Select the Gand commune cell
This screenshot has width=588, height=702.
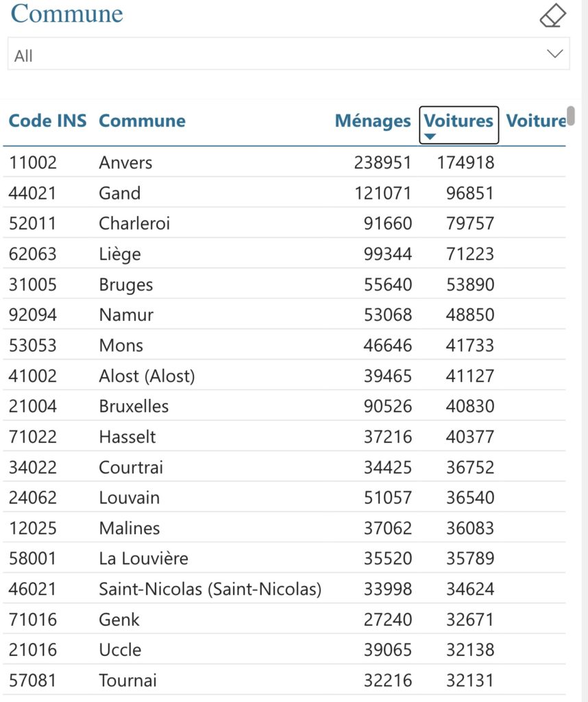click(119, 193)
